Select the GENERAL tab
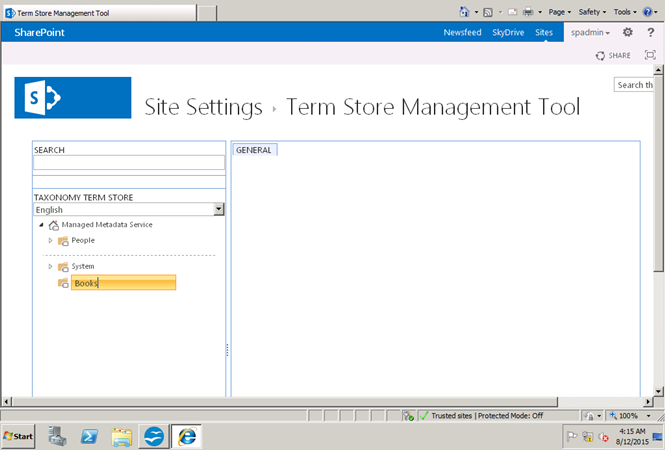665x450 pixels. [254, 150]
